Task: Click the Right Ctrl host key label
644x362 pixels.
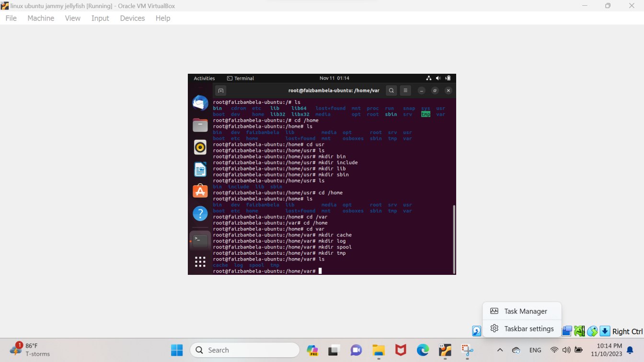Action: pyautogui.click(x=627, y=331)
